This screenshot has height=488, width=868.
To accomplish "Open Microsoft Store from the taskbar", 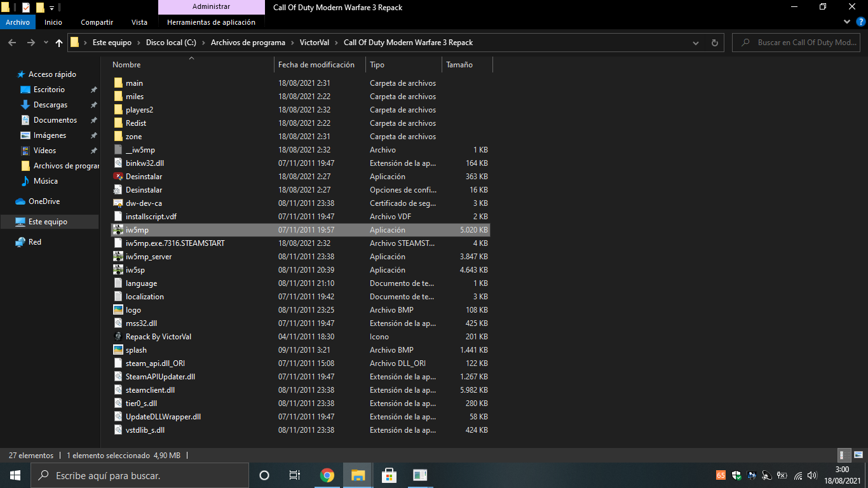I will click(x=389, y=475).
